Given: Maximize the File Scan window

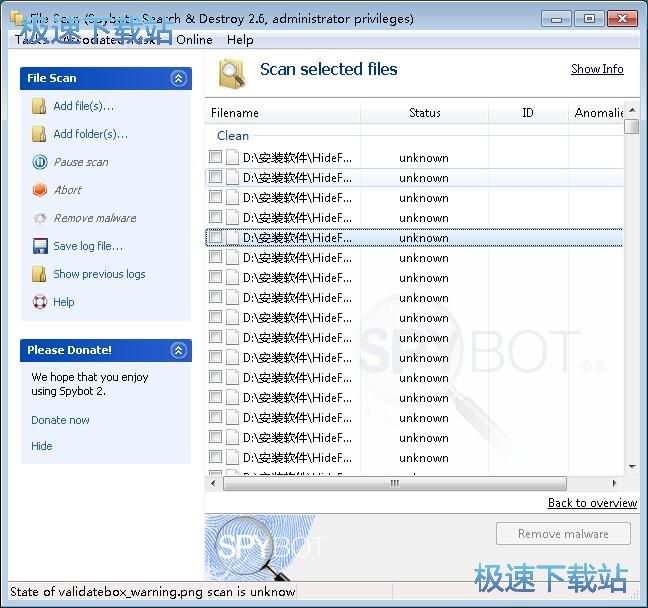Looking at the screenshot, I should click(589, 19).
